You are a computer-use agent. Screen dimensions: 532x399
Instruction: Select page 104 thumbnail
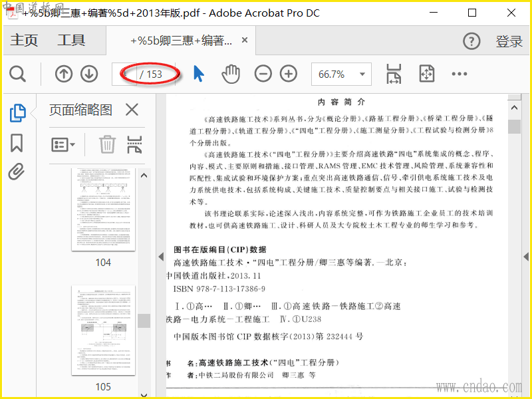coord(104,209)
